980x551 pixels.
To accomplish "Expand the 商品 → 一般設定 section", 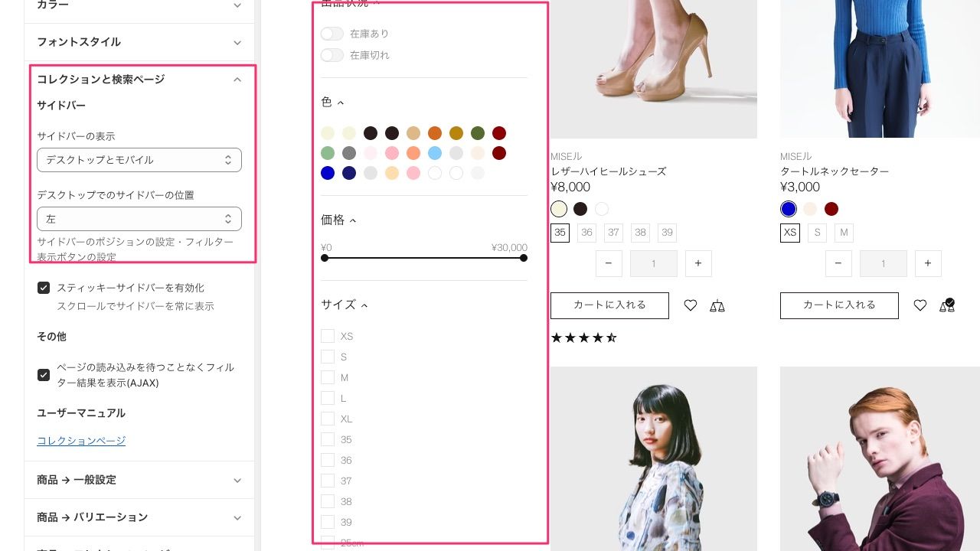I will 139,480.
